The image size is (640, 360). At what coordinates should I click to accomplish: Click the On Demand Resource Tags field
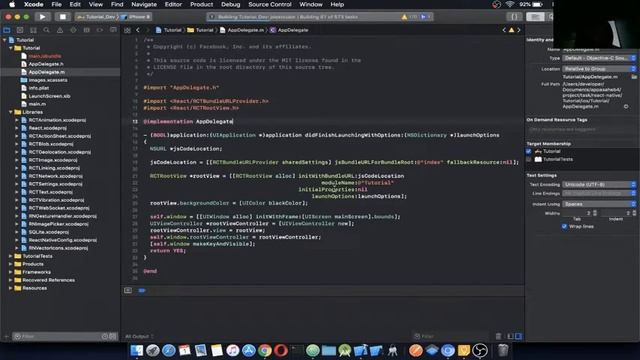(x=581, y=129)
